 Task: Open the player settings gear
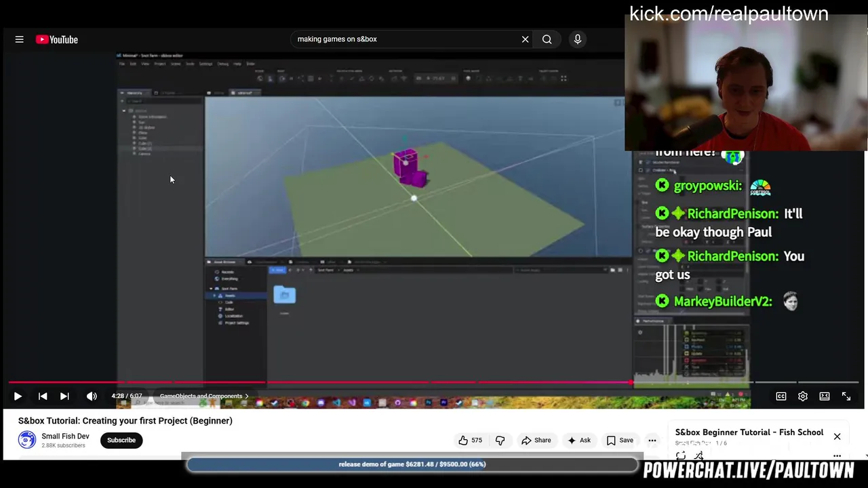[803, 396]
